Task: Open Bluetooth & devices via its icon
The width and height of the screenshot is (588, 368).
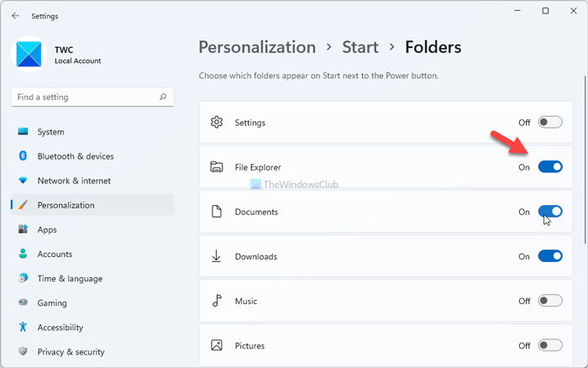Action: 23,156
